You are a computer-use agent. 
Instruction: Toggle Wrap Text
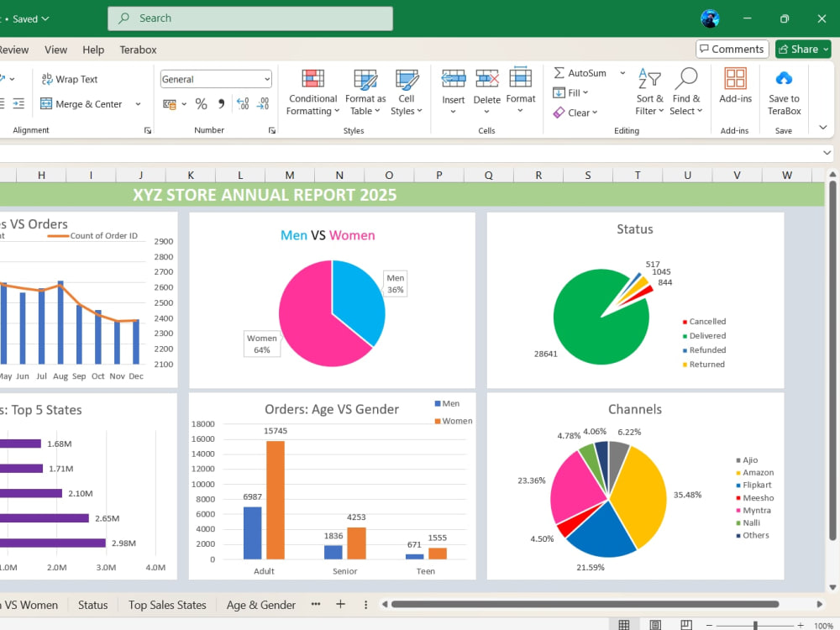(70, 79)
